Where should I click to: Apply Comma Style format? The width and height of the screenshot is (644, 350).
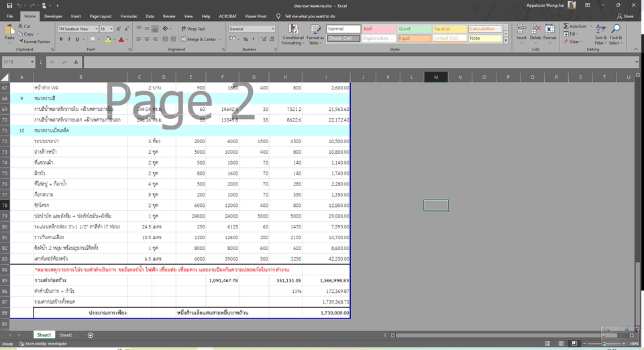253,39
